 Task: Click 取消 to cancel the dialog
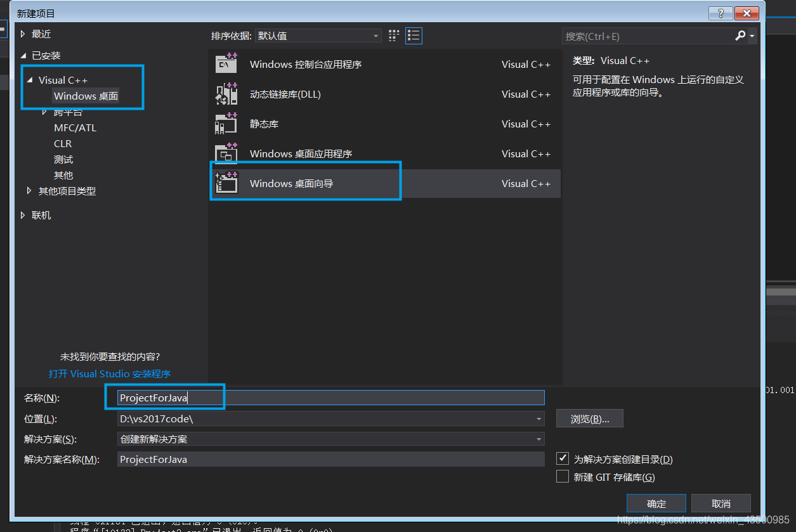coord(721,503)
